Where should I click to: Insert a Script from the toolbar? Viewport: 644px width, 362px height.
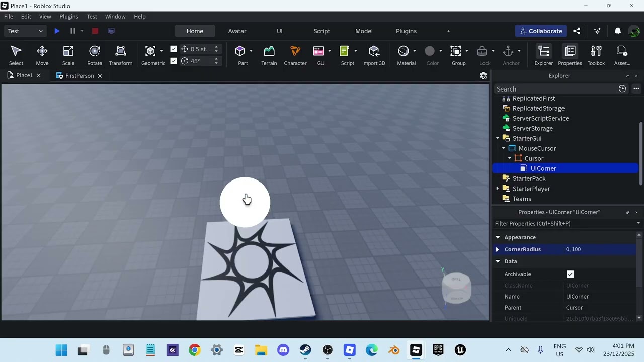[x=345, y=51]
